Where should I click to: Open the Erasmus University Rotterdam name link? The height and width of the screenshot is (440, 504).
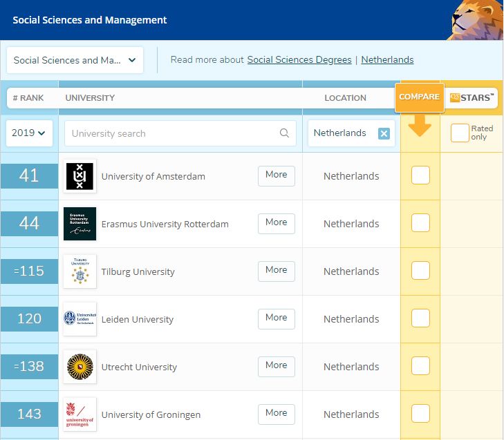coord(165,224)
